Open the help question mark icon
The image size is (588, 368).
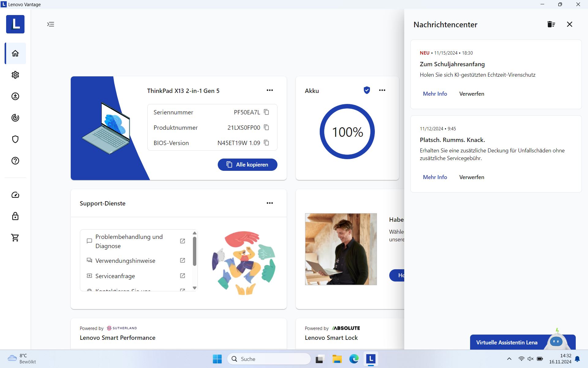click(15, 161)
